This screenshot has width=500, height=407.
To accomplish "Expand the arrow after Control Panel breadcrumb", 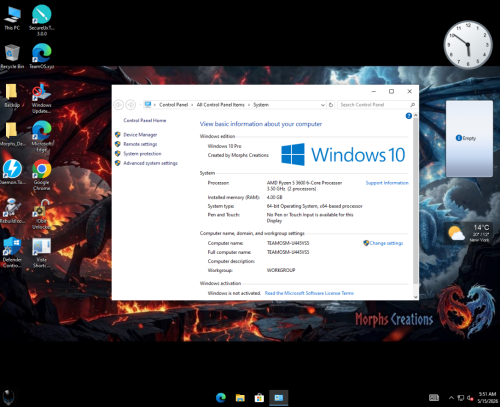I will click(192, 105).
